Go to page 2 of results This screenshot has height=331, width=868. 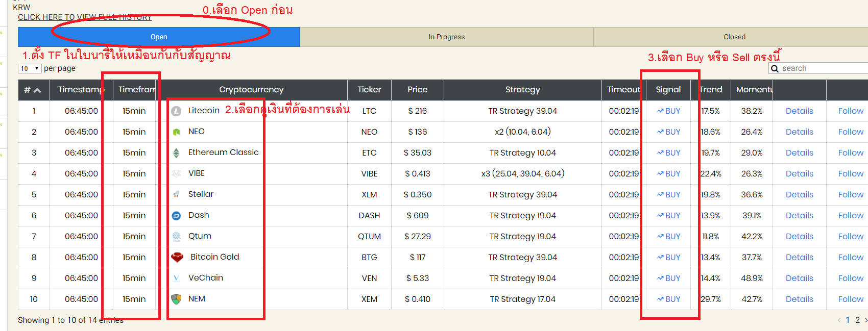(858, 320)
